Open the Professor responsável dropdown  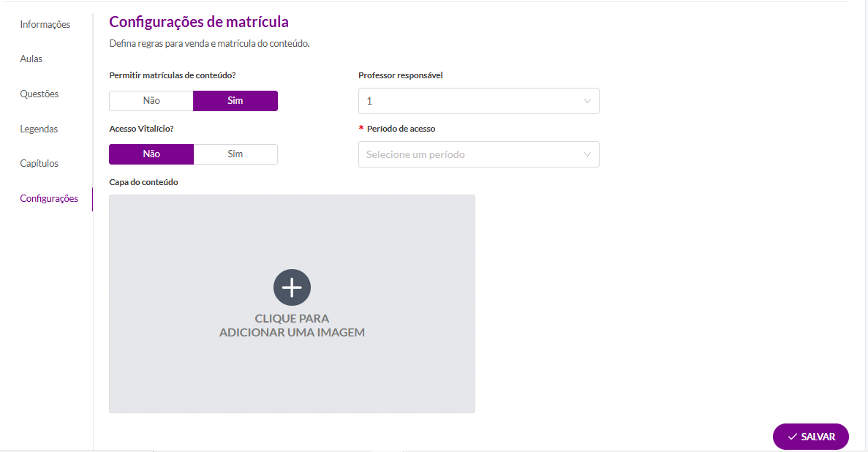click(x=478, y=101)
